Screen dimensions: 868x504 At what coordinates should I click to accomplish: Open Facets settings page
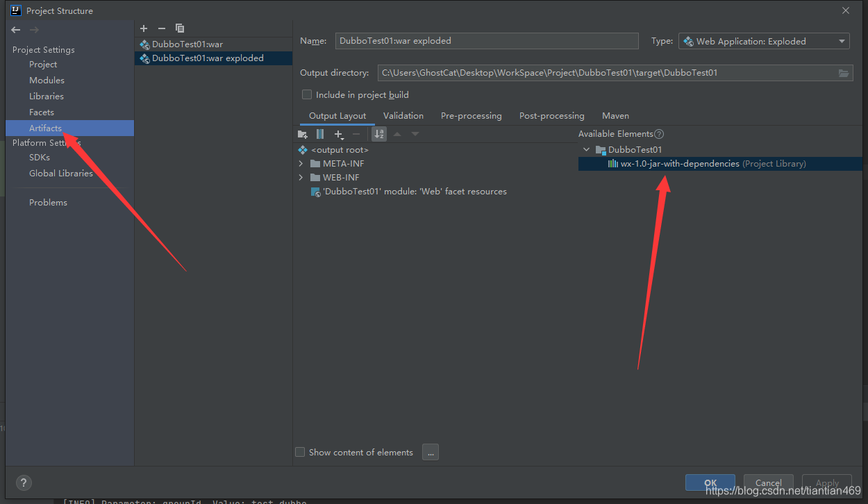(x=42, y=112)
